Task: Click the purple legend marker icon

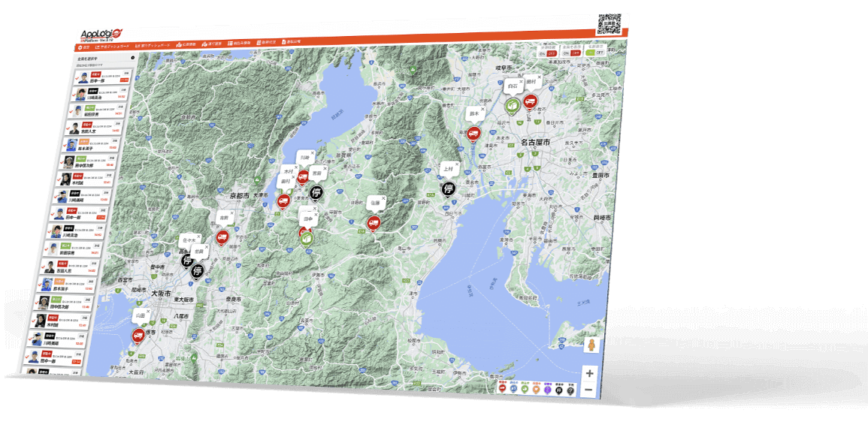Action: pyautogui.click(x=547, y=390)
